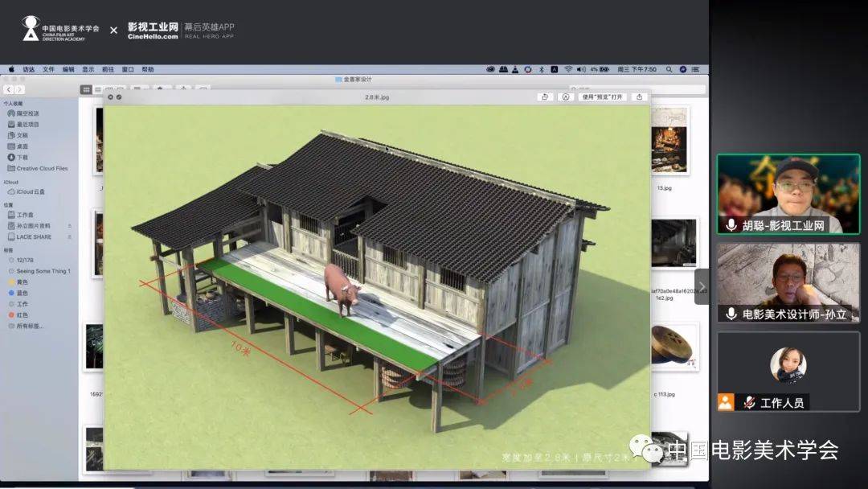Screen dimensions: 868x489
Task: Close the Quick Look preview
Action: pyautogui.click(x=110, y=97)
